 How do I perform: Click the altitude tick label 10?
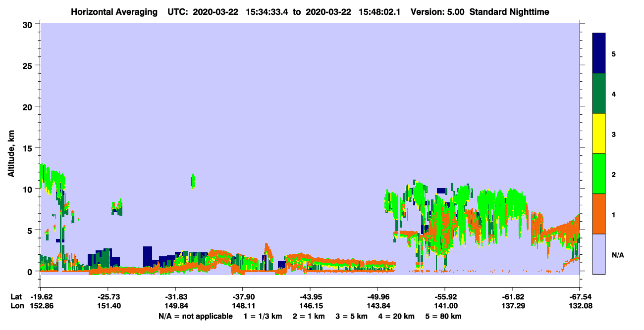[29, 189]
